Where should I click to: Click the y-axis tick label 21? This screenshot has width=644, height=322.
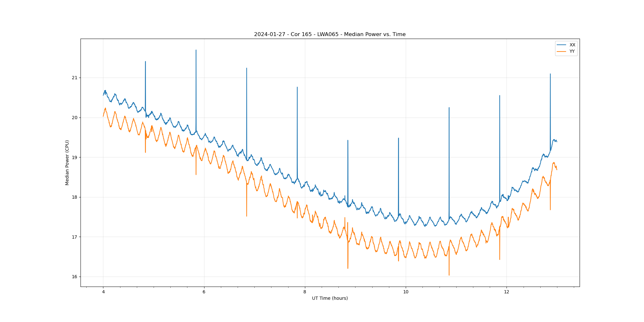75,78
